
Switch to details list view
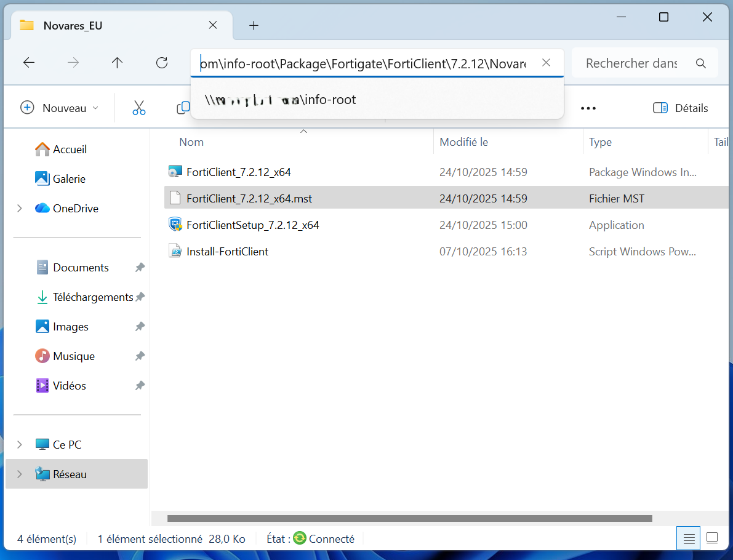pyautogui.click(x=689, y=538)
